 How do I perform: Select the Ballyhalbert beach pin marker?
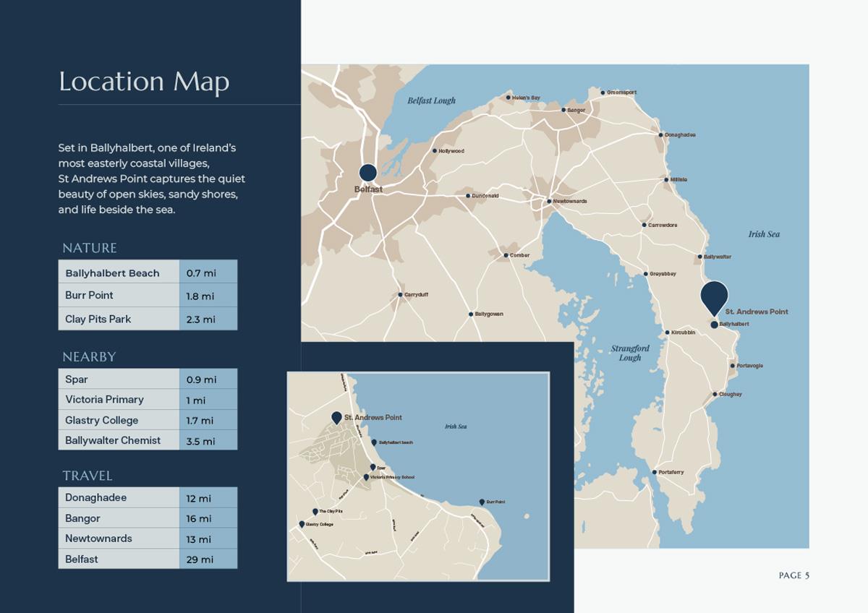click(x=374, y=442)
